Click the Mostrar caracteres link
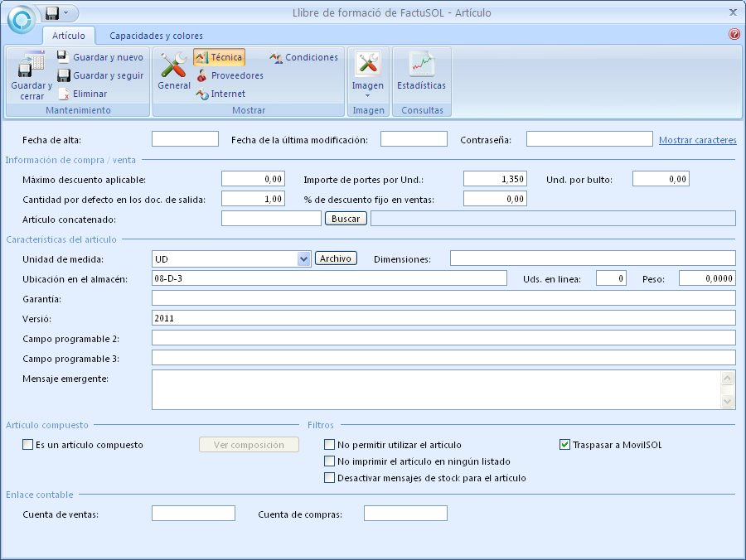 pos(697,140)
